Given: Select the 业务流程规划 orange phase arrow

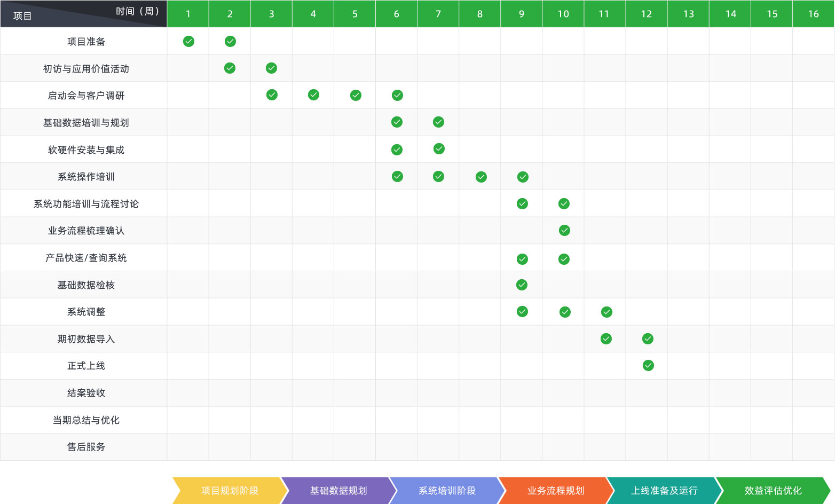Looking at the screenshot, I should pyautogui.click(x=555, y=491).
